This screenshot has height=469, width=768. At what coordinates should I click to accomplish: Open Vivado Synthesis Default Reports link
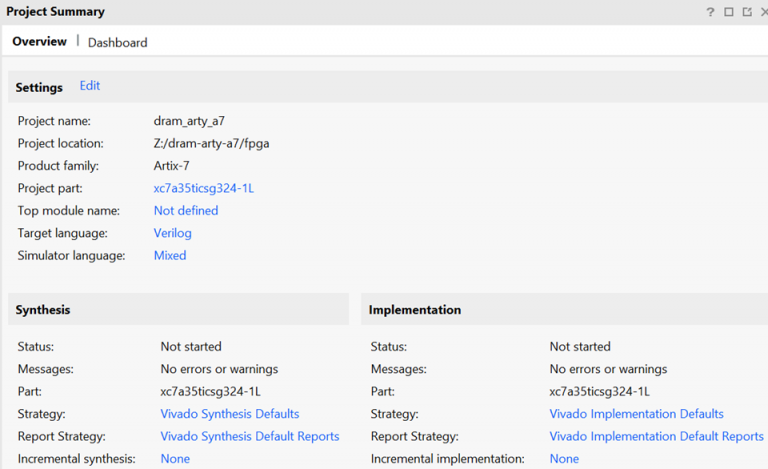tap(250, 436)
